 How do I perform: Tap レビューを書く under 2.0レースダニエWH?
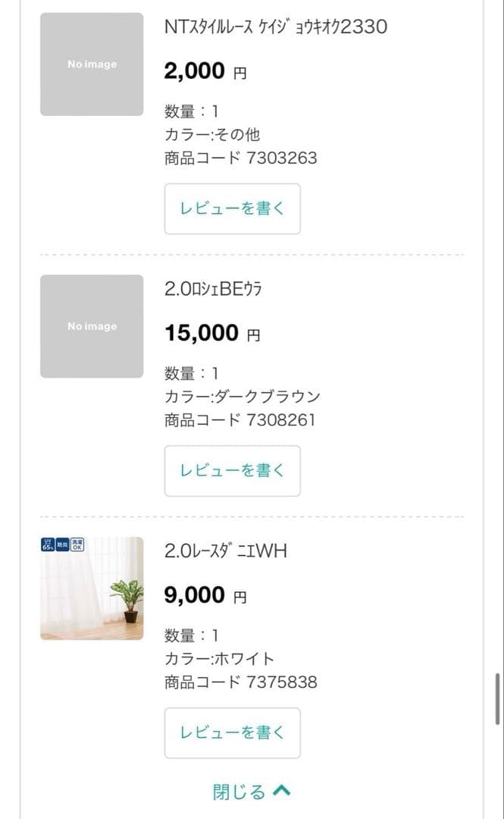coord(232,733)
